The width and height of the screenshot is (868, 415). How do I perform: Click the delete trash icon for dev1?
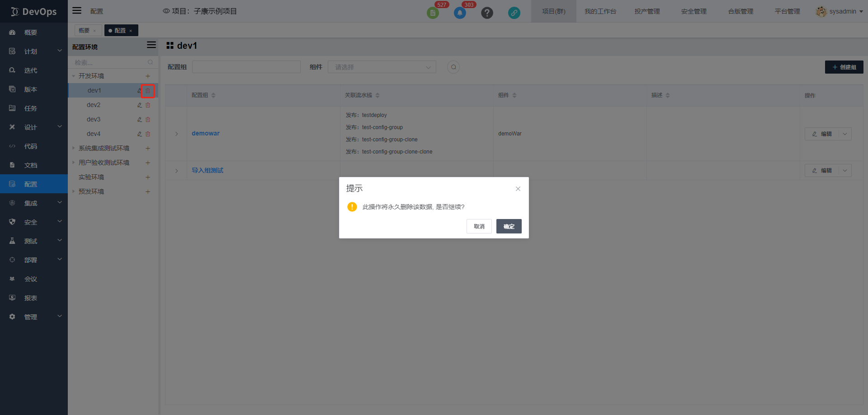148,91
